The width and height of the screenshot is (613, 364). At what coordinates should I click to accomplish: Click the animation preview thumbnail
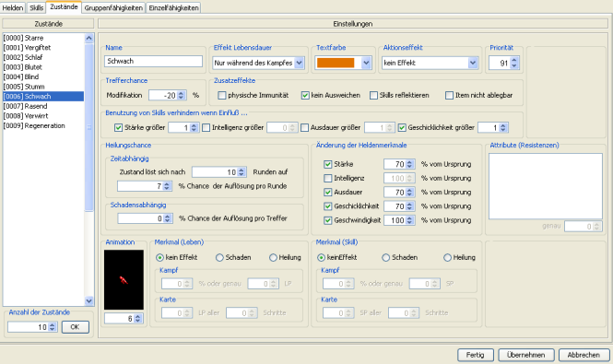click(x=124, y=279)
